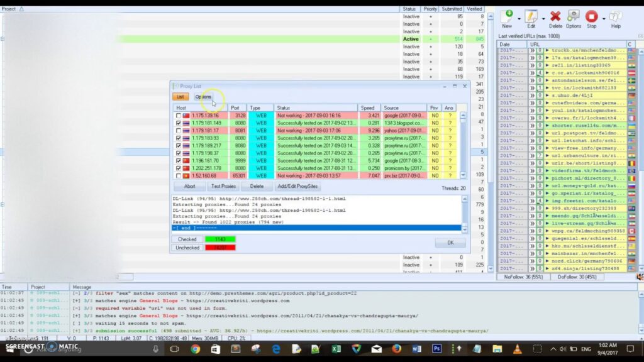Sort proxies by the Source column

coord(404,108)
